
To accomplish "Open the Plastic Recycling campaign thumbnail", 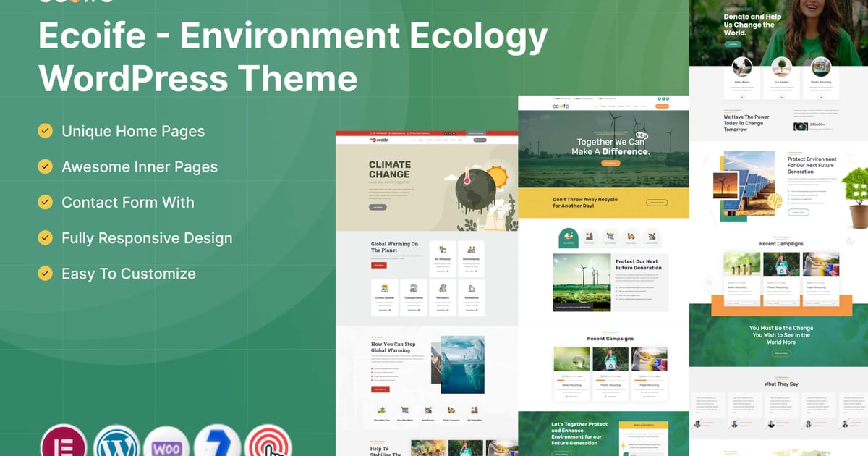I will (610, 360).
